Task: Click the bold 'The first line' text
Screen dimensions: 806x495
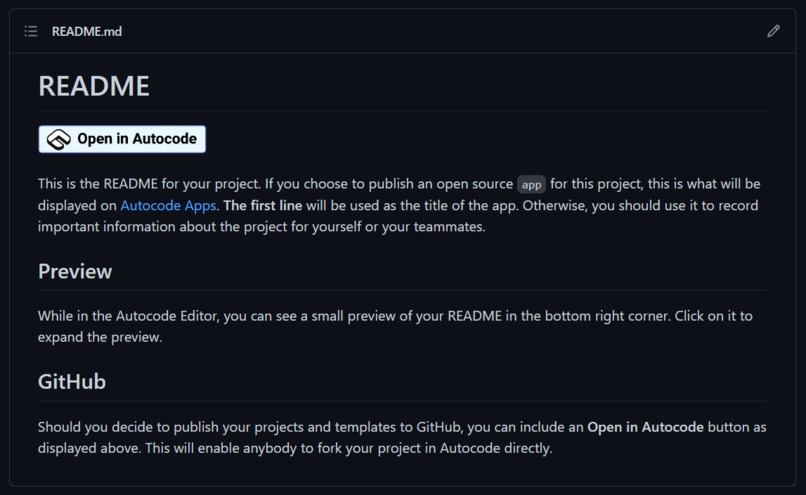Action: pos(263,206)
